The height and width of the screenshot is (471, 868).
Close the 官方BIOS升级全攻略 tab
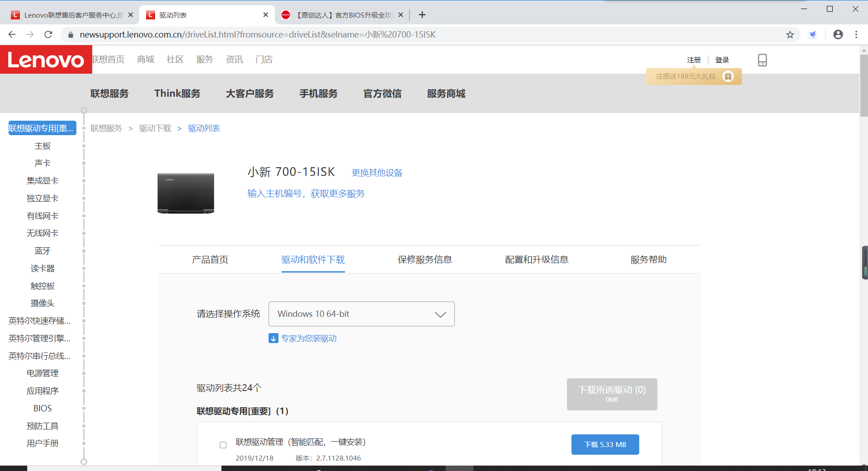pyautogui.click(x=401, y=15)
